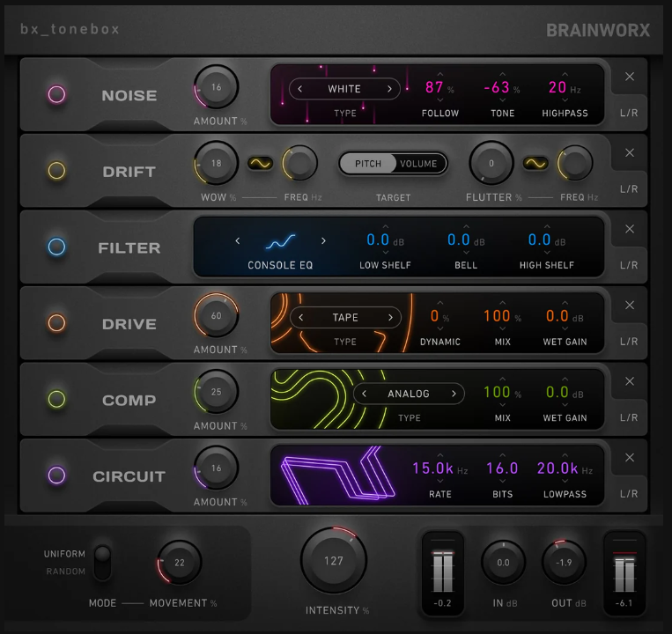Click the DRIVE amount knob
Image resolution: width=672 pixels, height=634 pixels.
coord(216,316)
